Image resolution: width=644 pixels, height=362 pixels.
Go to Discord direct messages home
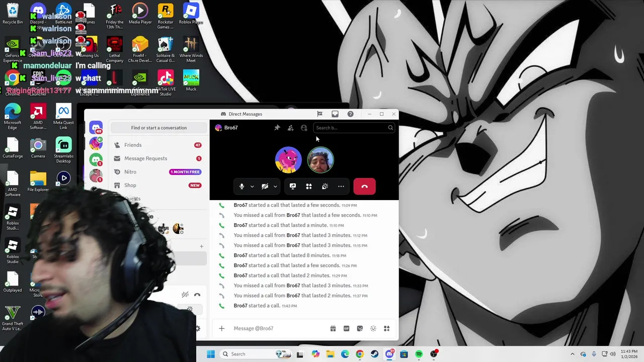click(96, 128)
